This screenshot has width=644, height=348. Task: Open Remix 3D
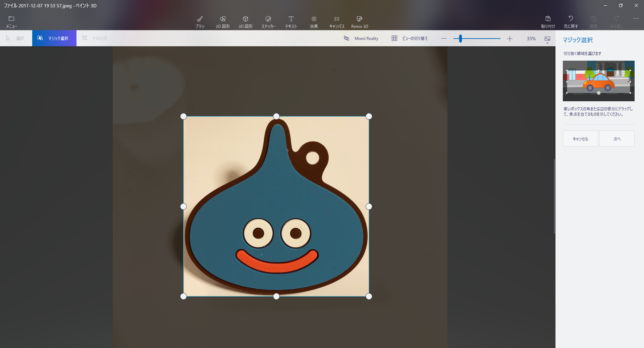tap(360, 22)
